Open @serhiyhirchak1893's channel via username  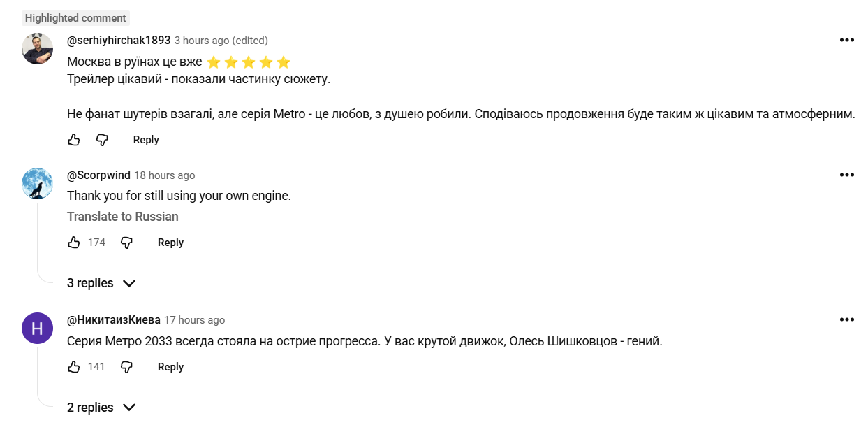pos(116,40)
